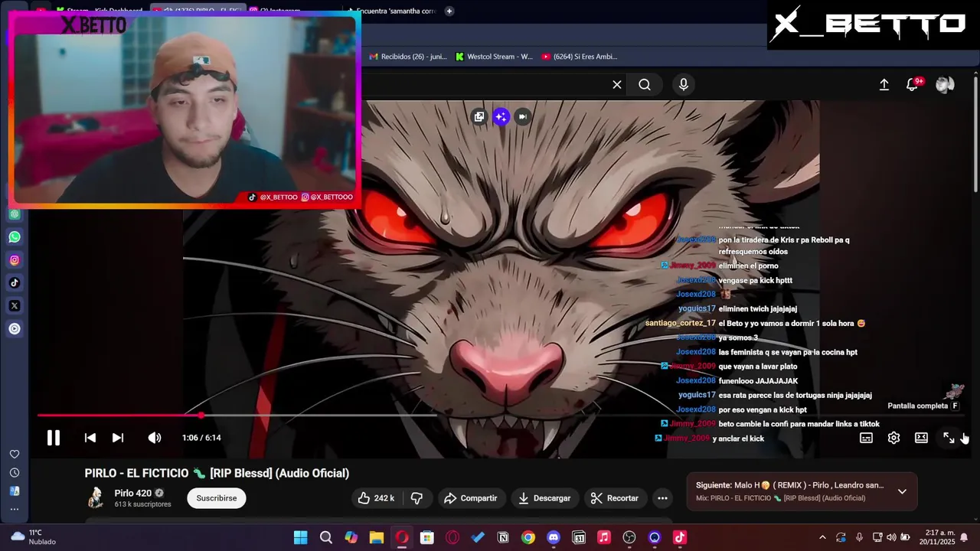
Task: Open the YouTube create upload icon
Action: [x=884, y=85]
